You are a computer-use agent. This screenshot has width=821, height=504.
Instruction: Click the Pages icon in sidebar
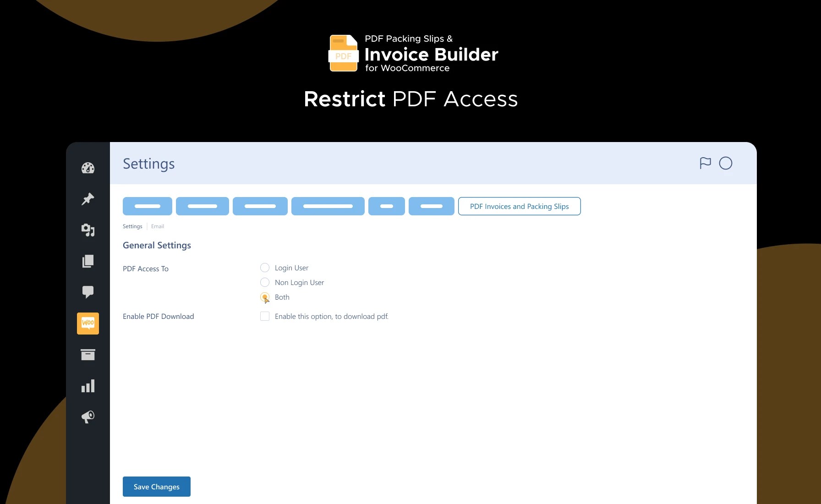[x=88, y=261]
